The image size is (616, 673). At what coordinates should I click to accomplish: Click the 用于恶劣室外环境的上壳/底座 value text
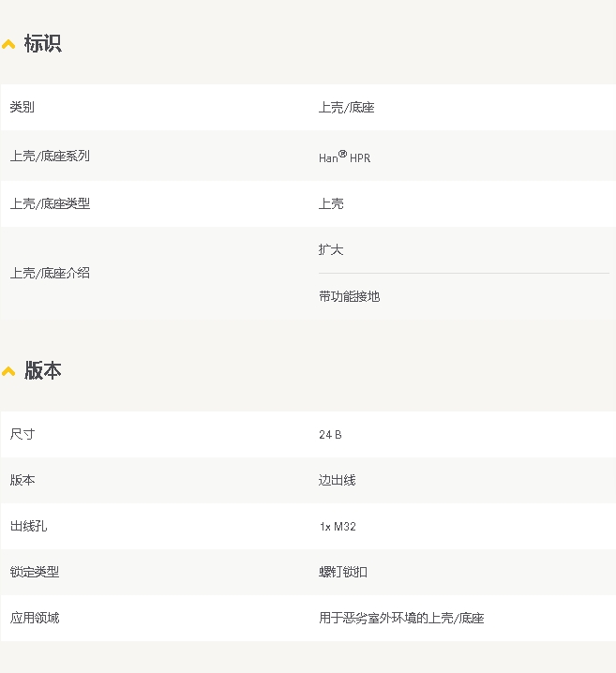point(401,618)
